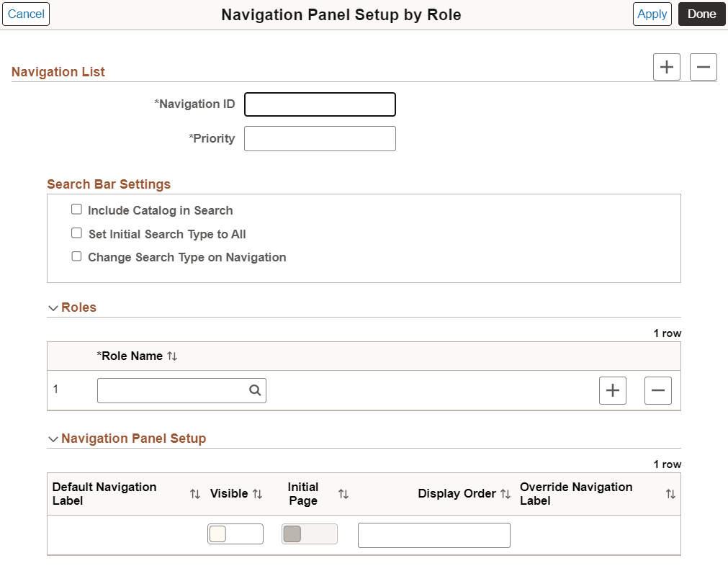Add a new row in the Roles grid
728x571 pixels.
tap(612, 390)
